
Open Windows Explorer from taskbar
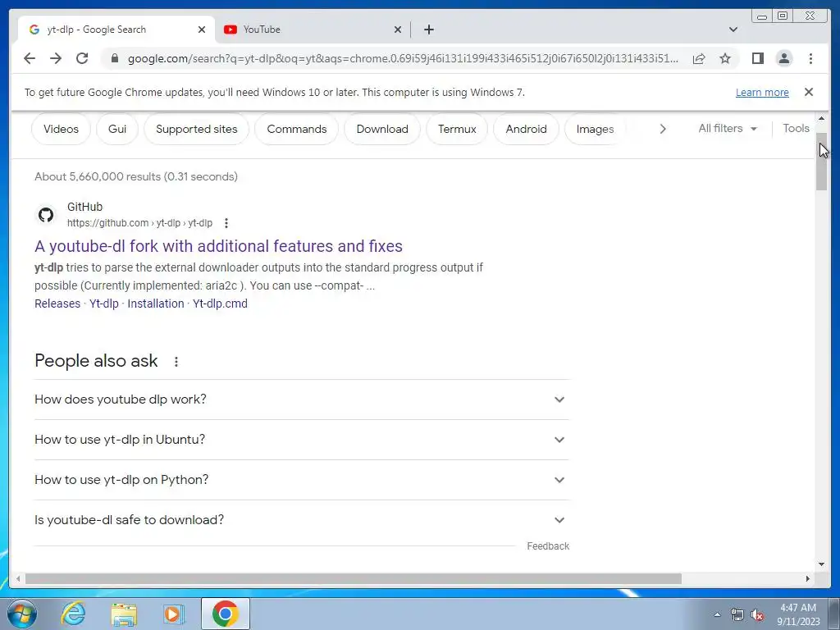point(124,614)
